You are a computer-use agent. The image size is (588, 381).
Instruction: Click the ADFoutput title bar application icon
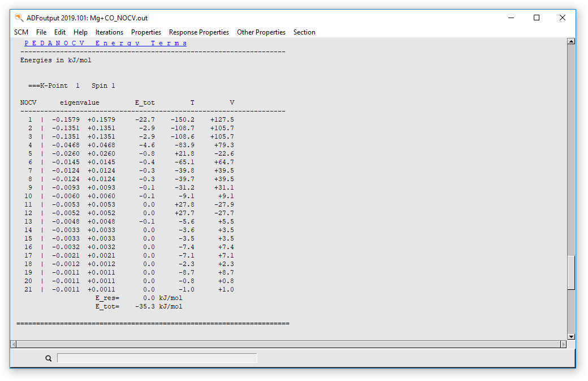[18, 18]
